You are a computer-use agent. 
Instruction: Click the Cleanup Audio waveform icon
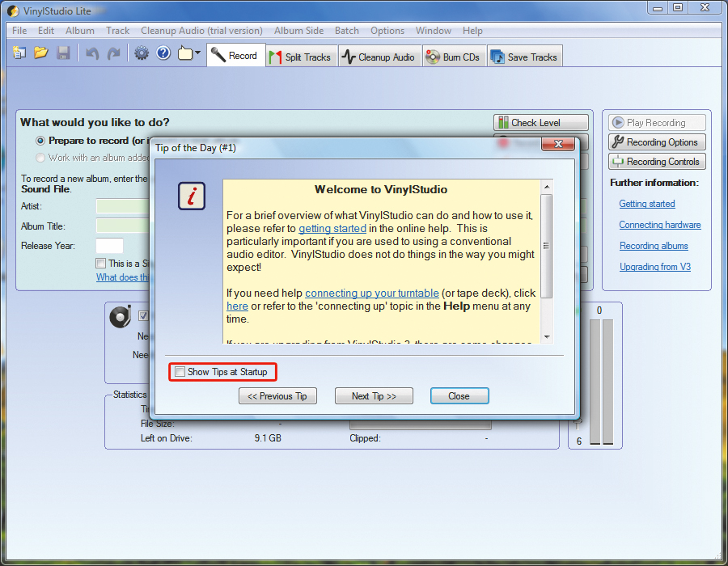click(349, 57)
